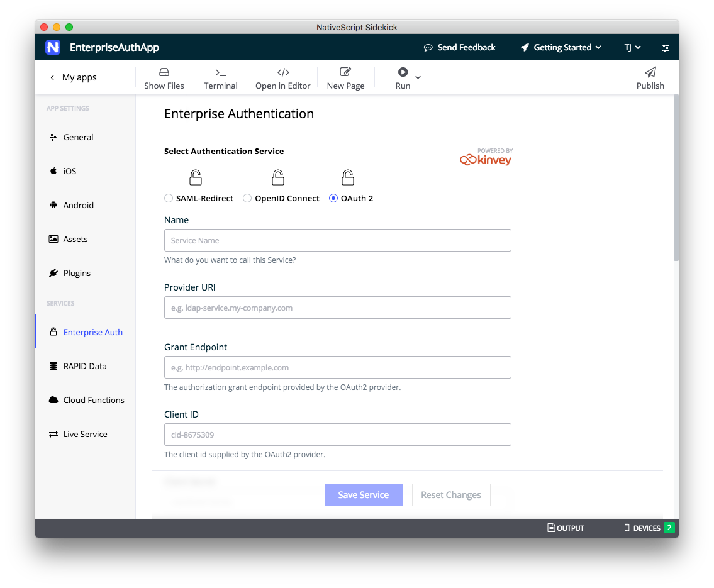
Task: Expand the Getting Started dropdown
Action: 560,47
